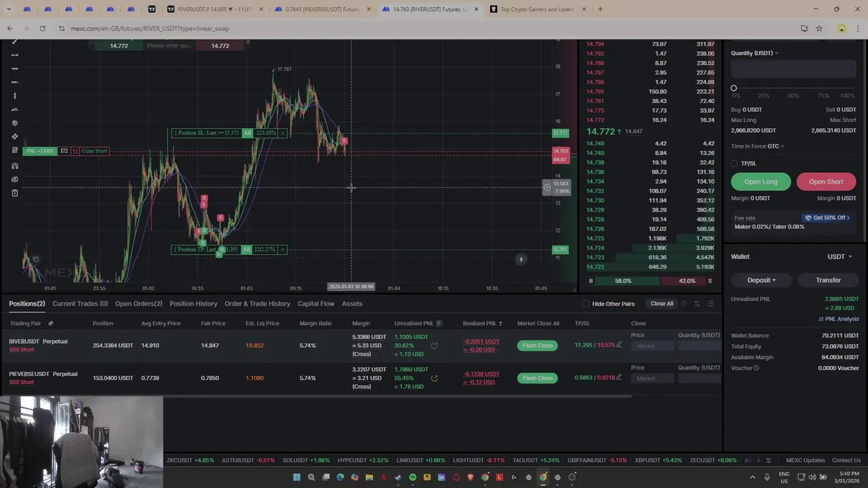Open the Wallet USDT currency dropdown
Screen dimensions: 868x488
tap(840, 257)
